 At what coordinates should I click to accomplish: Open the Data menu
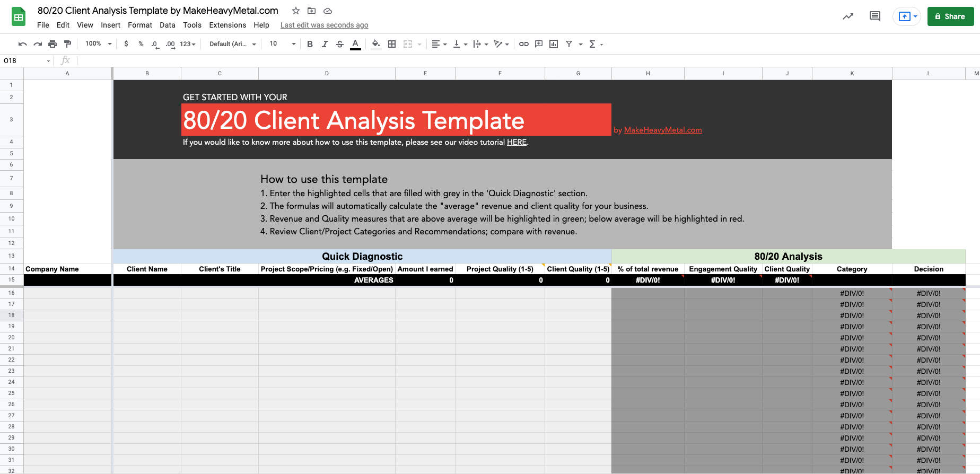(x=168, y=25)
